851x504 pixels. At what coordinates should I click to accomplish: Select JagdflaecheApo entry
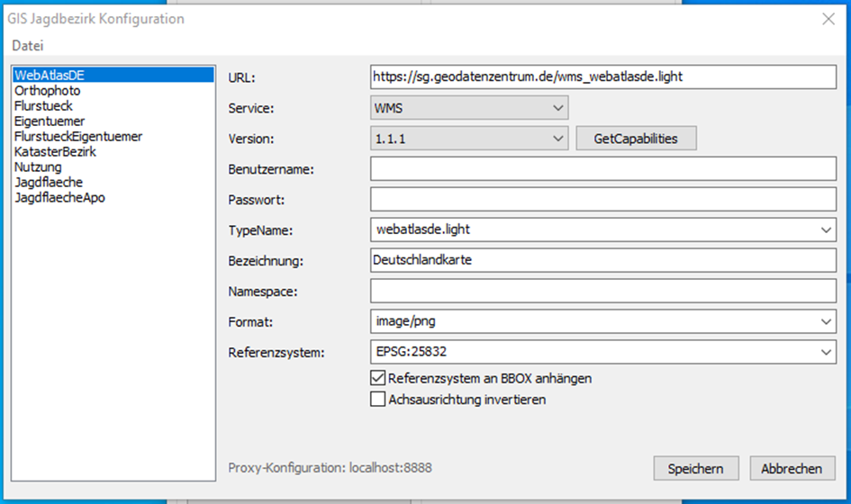tap(59, 198)
